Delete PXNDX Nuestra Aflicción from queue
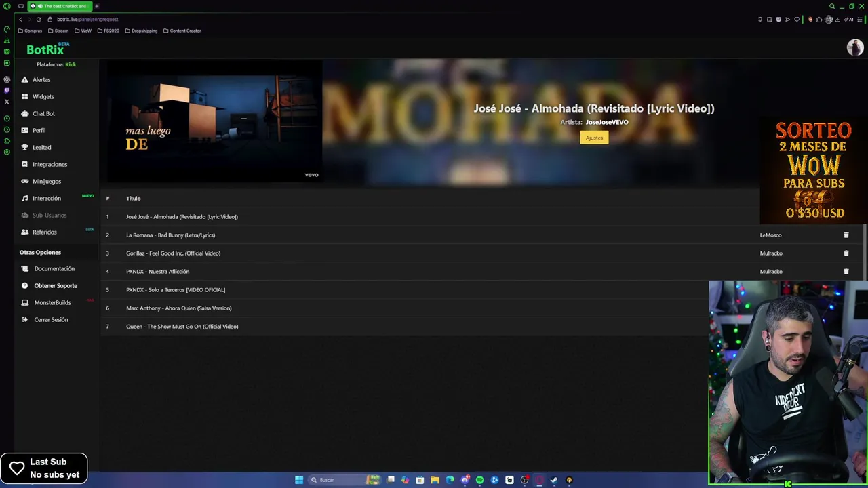Image resolution: width=868 pixels, height=488 pixels. 846,272
